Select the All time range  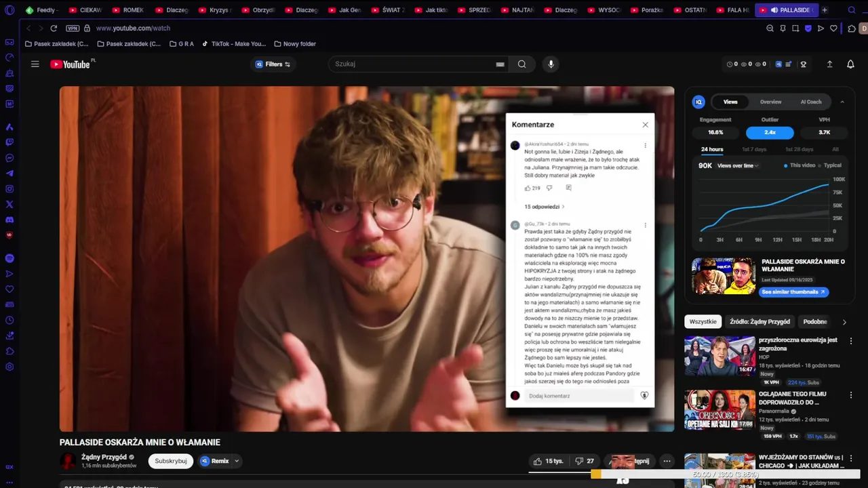click(835, 149)
